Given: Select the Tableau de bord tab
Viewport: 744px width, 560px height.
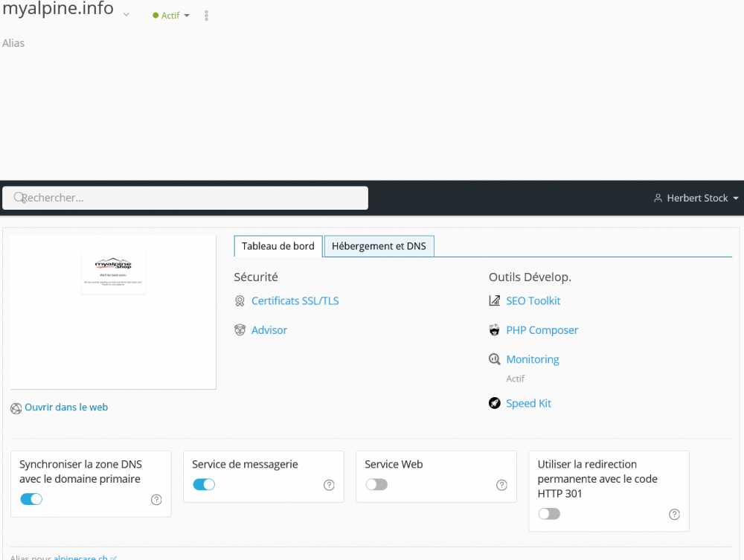Looking at the screenshot, I should pos(278,246).
